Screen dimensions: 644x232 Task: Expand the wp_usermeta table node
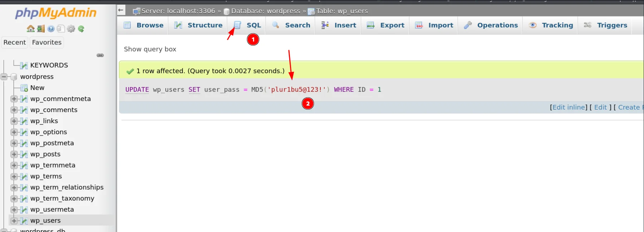point(14,210)
